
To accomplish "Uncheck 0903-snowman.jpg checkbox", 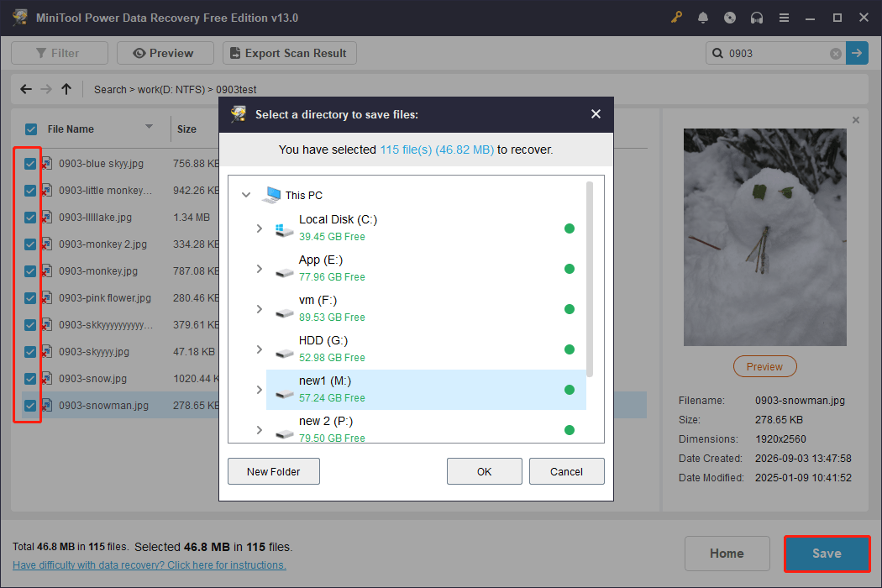I will (30, 406).
